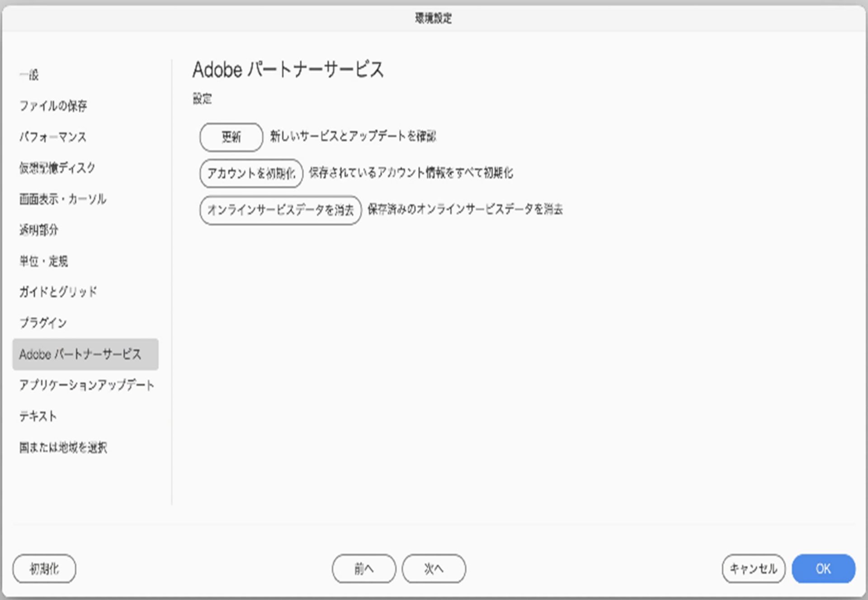The height and width of the screenshot is (600, 868).
Task: Select 単位・定規 in sidebar
Action: click(43, 261)
